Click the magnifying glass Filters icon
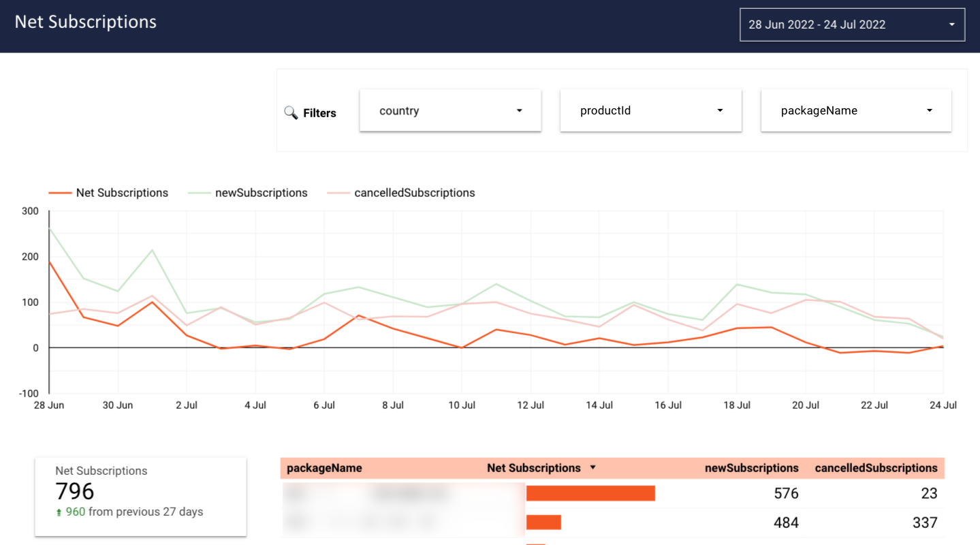The height and width of the screenshot is (545, 980). 291,113
